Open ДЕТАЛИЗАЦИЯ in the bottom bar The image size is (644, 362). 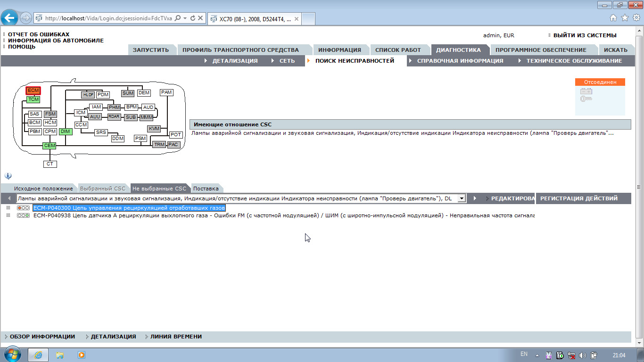(113, 337)
